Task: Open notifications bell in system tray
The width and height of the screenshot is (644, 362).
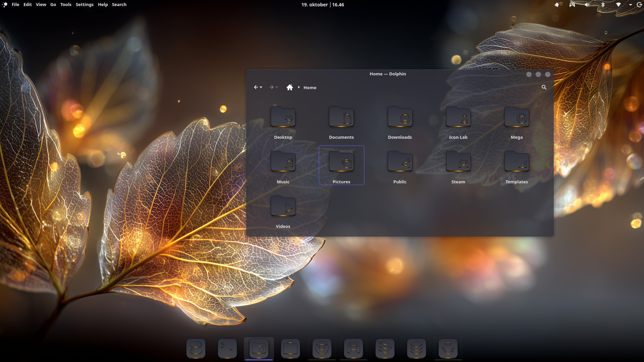Action: (x=557, y=5)
